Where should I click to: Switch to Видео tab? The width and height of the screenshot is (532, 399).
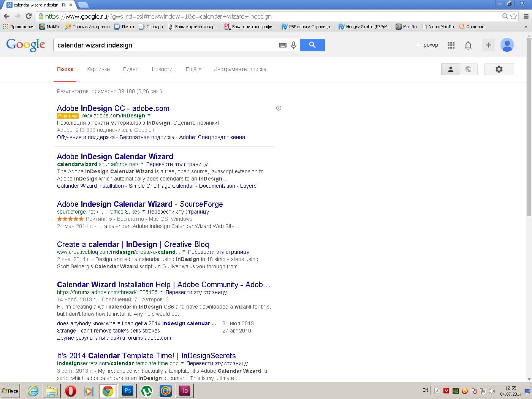(x=131, y=69)
